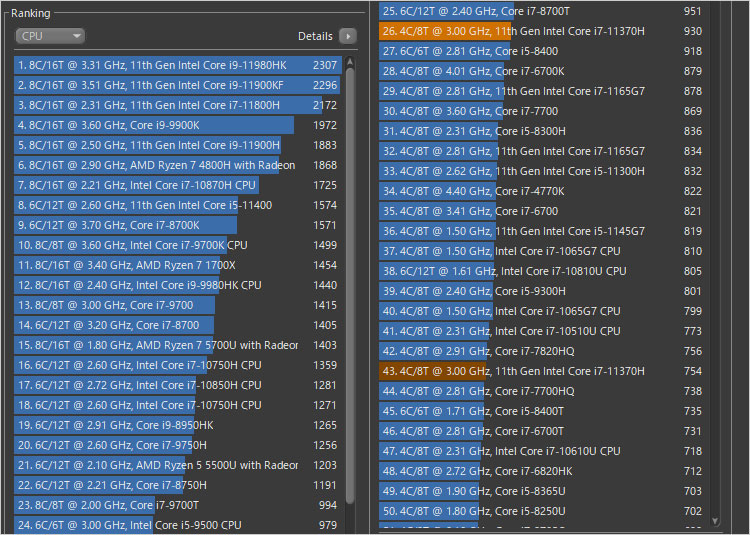Select rank 8 Core i5-11400 row
The height and width of the screenshot is (535, 750).
(178, 205)
